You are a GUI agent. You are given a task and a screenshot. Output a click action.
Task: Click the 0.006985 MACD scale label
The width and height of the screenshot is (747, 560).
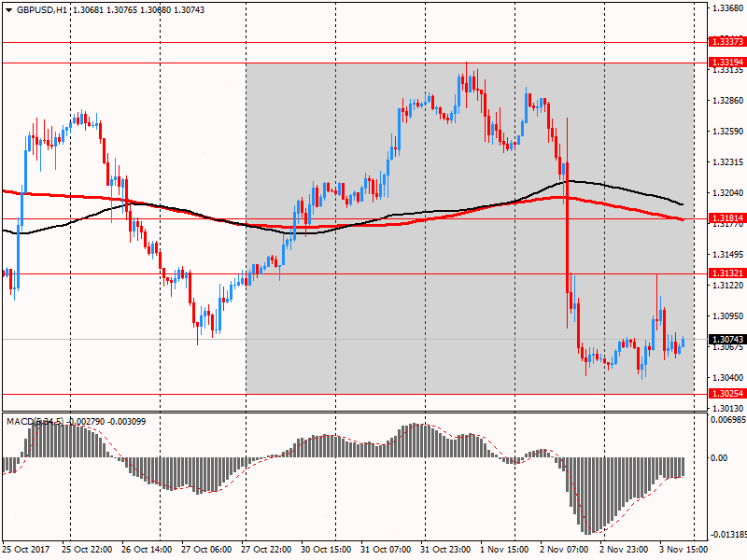(x=728, y=420)
